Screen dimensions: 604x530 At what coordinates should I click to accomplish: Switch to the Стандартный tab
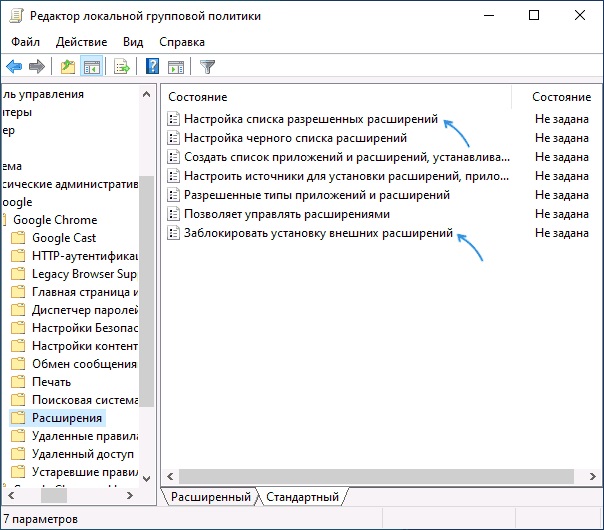point(302,497)
